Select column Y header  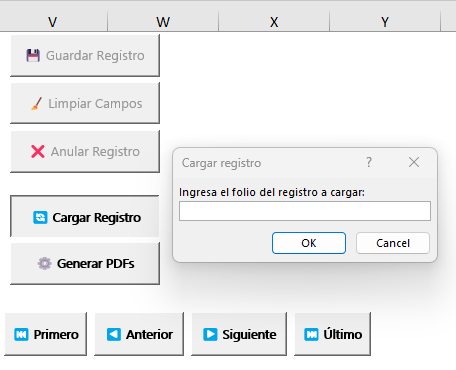(385, 22)
